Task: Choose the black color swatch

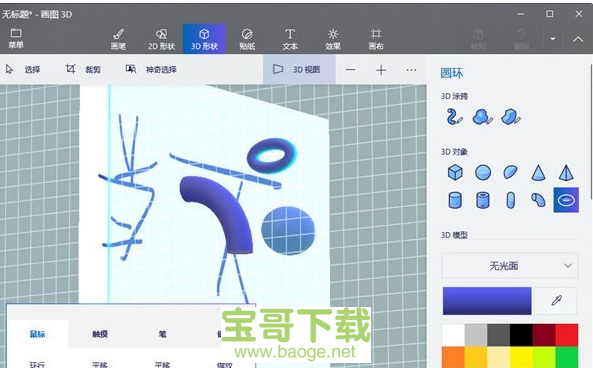Action: [522, 335]
